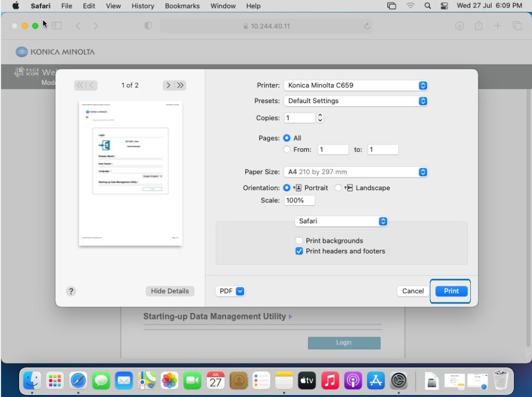Open the print dialog help button
This screenshot has height=397, width=532.
point(71,291)
